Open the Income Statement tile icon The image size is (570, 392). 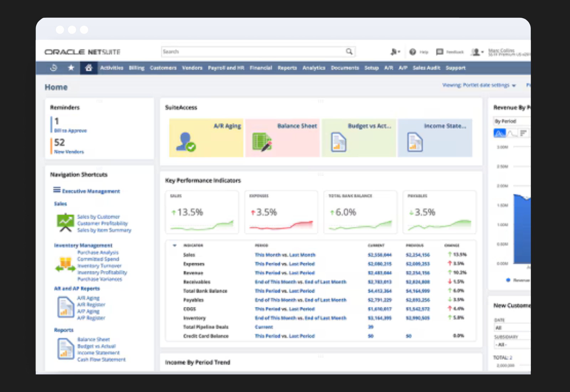pos(415,142)
